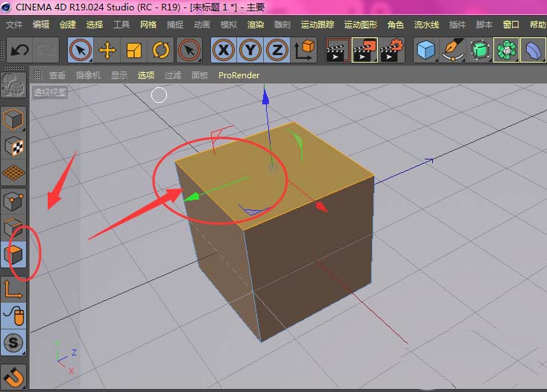The height and width of the screenshot is (392, 547).
Task: Click Render View clapperboard icon
Action: click(x=338, y=50)
